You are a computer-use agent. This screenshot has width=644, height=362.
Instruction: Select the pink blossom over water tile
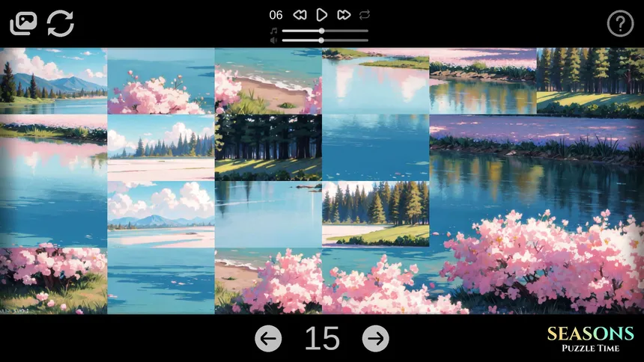point(161,81)
